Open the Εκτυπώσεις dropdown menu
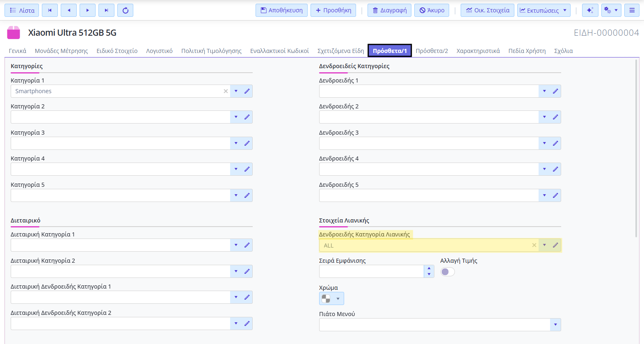 (544, 10)
